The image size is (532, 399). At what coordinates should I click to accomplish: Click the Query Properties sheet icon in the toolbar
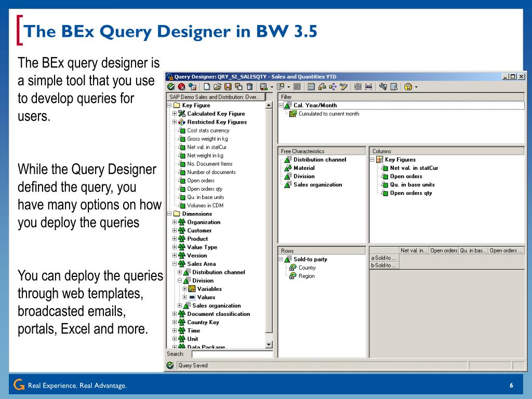(x=311, y=87)
